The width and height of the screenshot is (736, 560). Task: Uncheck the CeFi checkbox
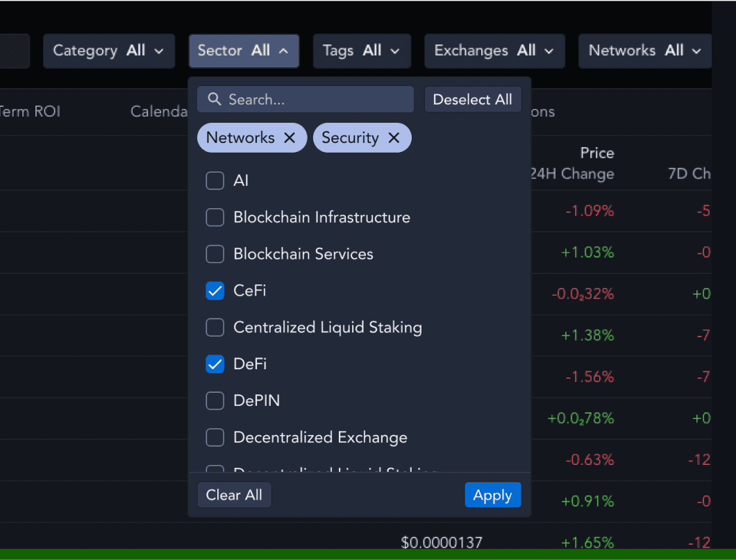215,291
